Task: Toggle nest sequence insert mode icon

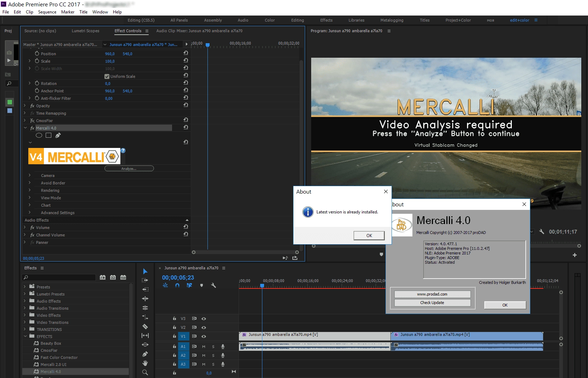Action: click(165, 285)
